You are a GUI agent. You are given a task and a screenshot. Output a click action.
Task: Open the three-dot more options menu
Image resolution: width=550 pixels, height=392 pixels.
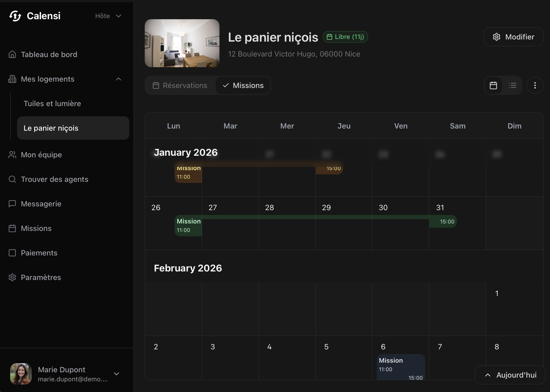coord(535,85)
